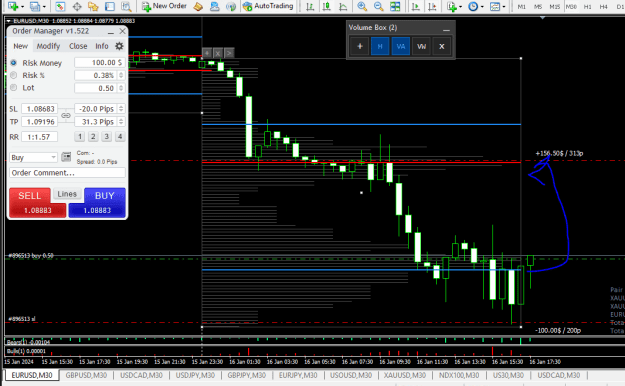Image resolution: width=625 pixels, height=386 pixels.
Task: Select the M15 timeframe
Action: [554, 6]
